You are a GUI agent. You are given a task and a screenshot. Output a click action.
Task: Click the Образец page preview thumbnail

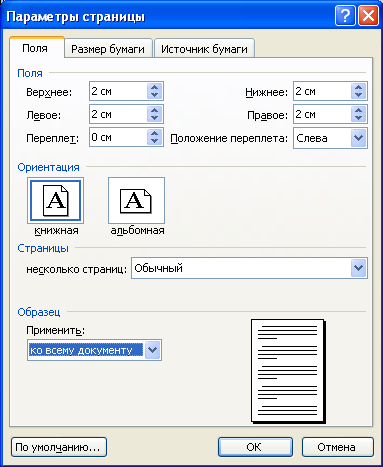[x=288, y=371]
